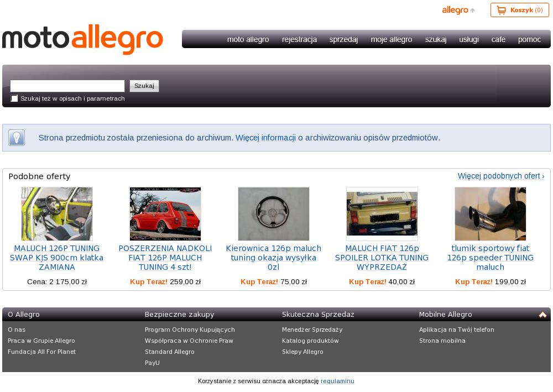553x392 pixels.
Task: Open the steering wheel thumbnail
Action: click(x=274, y=214)
